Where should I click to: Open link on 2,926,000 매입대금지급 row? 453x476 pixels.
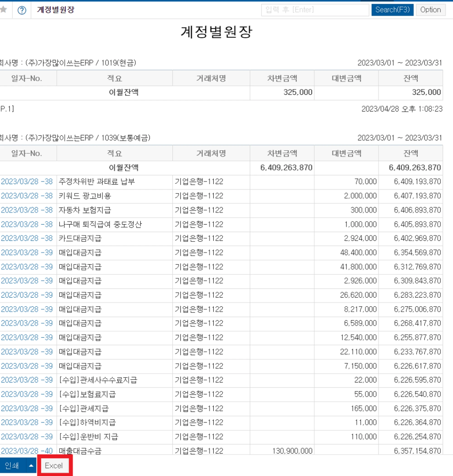[27, 281]
